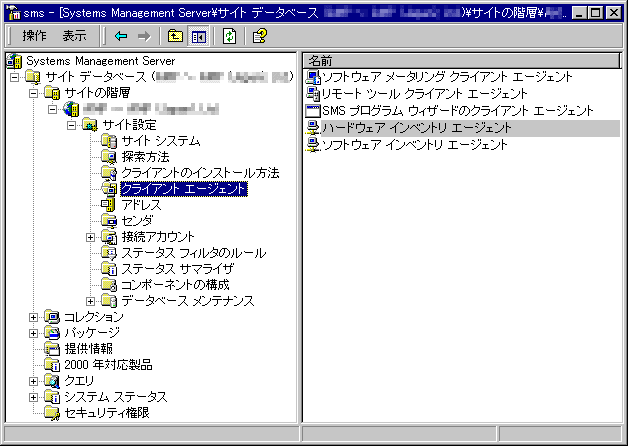Click the globe site icon in tree
Image resolution: width=629 pixels, height=447 pixels.
(x=71, y=109)
